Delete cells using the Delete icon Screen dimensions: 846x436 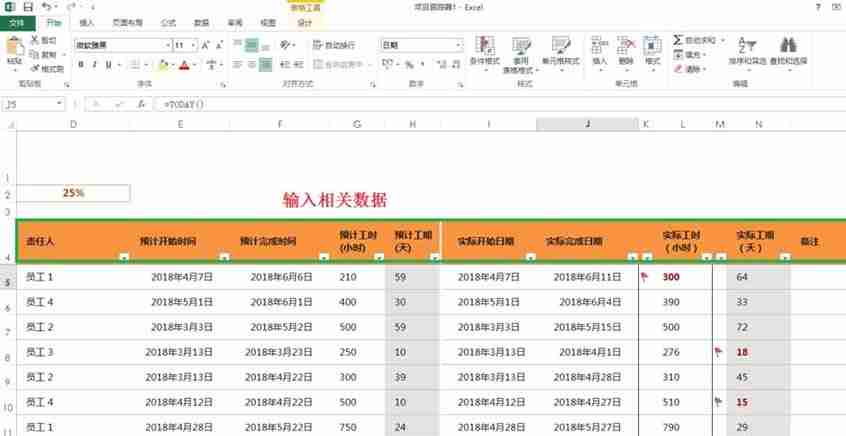point(626,45)
